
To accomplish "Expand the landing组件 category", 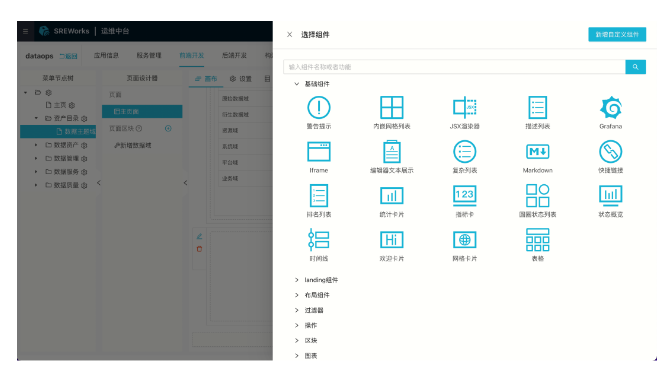I will pyautogui.click(x=297, y=280).
